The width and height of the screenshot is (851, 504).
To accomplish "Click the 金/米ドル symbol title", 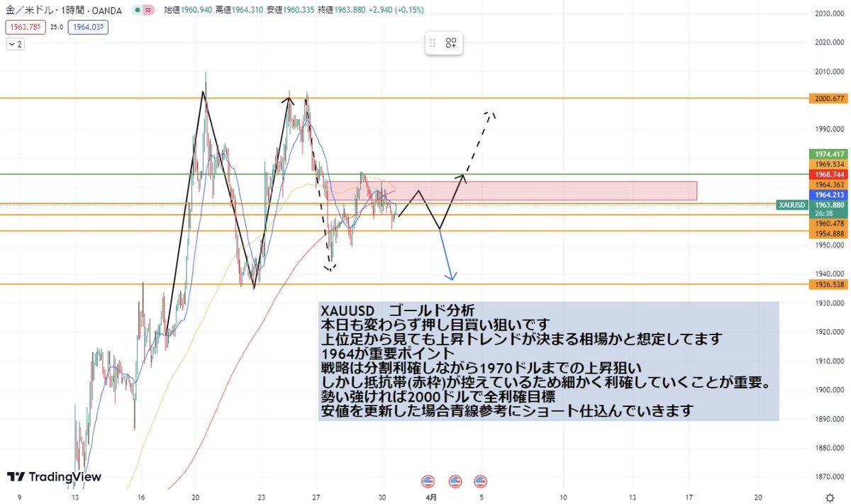I will (x=30, y=11).
